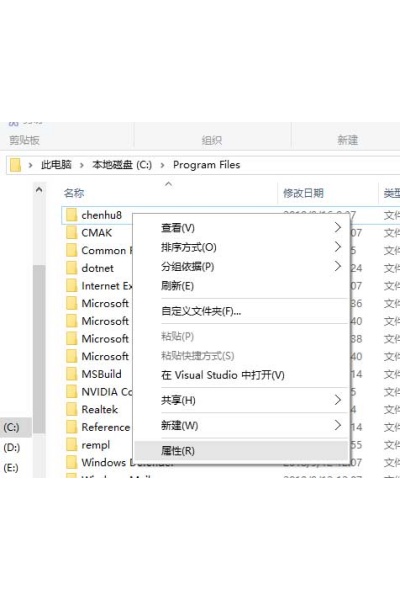Choose 刷新(E) in context menu
The width and height of the screenshot is (400, 600).
tap(241, 286)
